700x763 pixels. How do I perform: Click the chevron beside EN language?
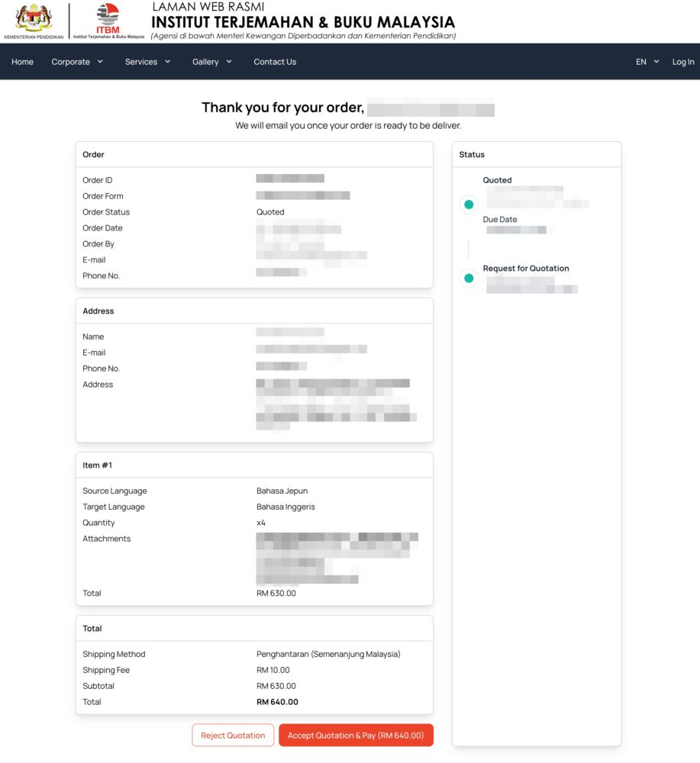click(656, 62)
